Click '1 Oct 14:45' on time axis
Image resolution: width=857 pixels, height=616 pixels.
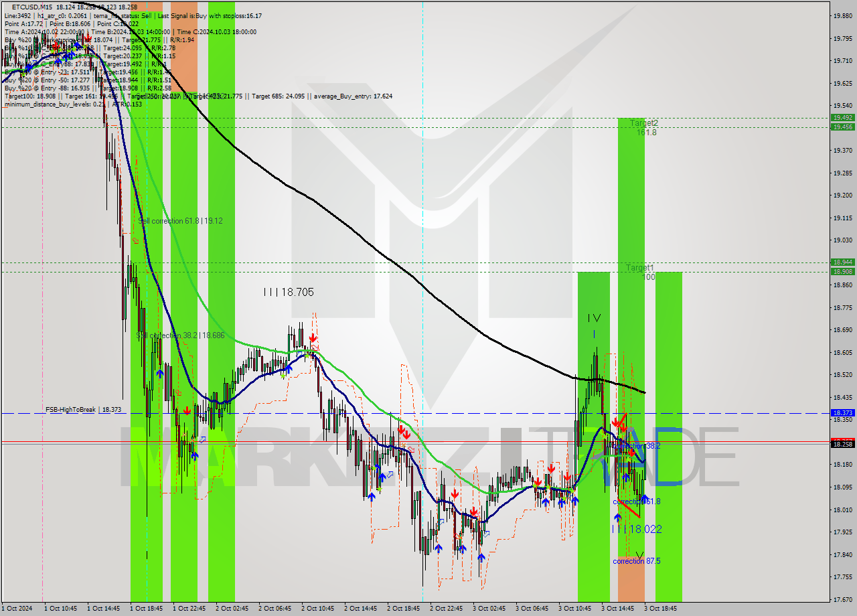click(103, 609)
